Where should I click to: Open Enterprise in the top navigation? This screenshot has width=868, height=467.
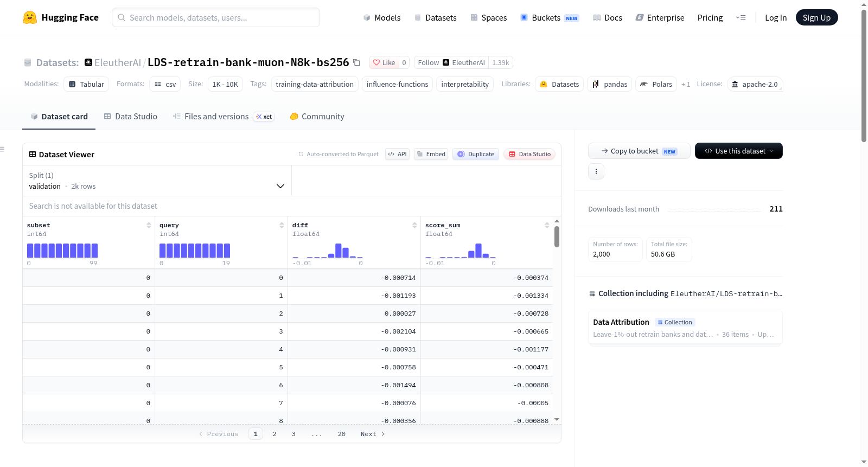(x=660, y=17)
